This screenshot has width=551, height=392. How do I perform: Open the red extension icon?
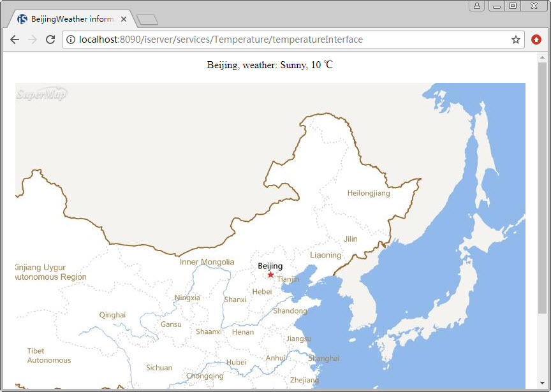(x=536, y=40)
